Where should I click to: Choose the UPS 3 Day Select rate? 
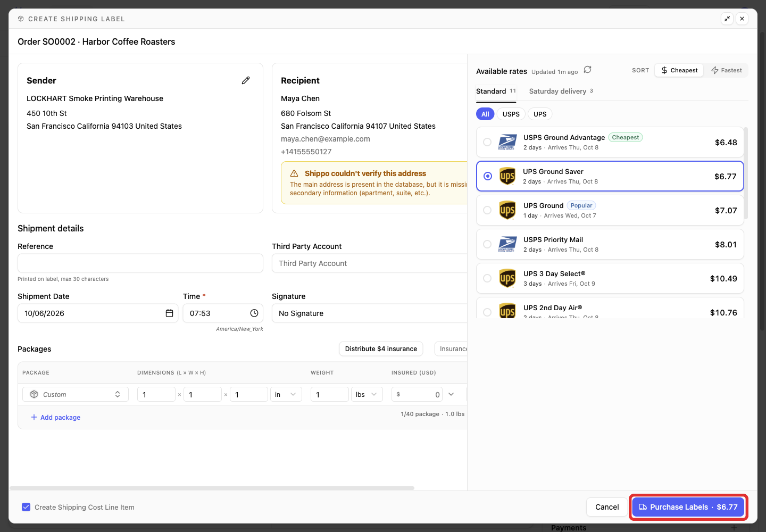pos(610,278)
